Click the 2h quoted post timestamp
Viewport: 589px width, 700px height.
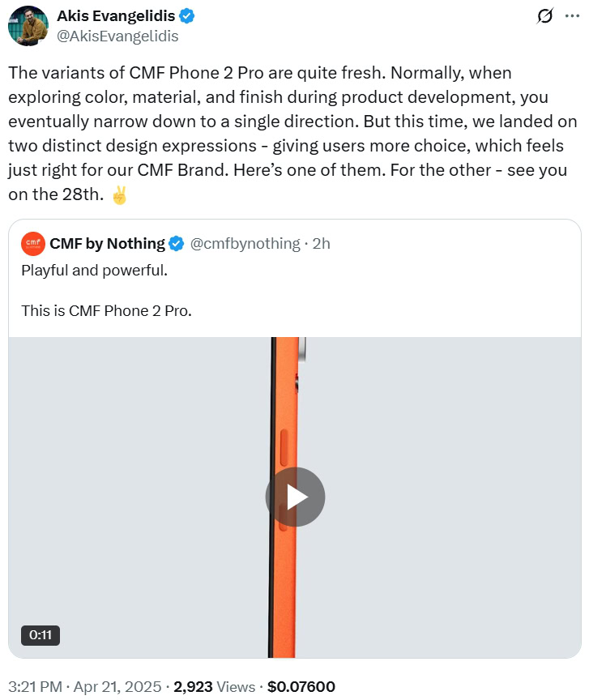tap(321, 243)
